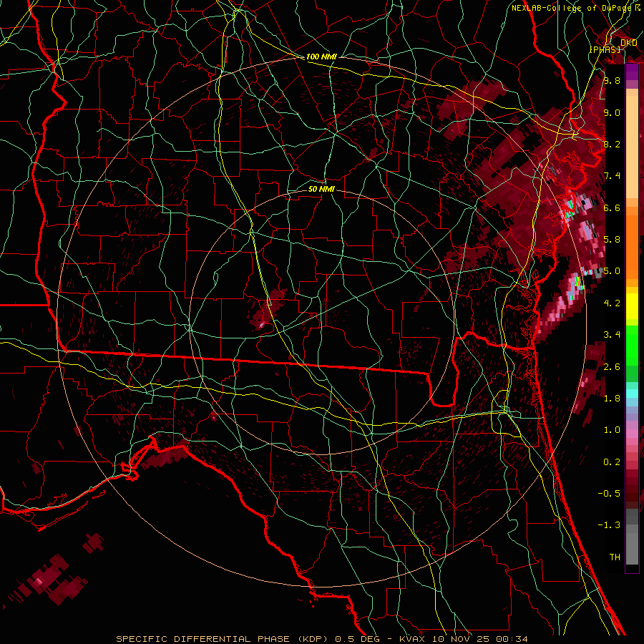Click the 7.4 scale label
The image size is (644, 644).
click(612, 176)
